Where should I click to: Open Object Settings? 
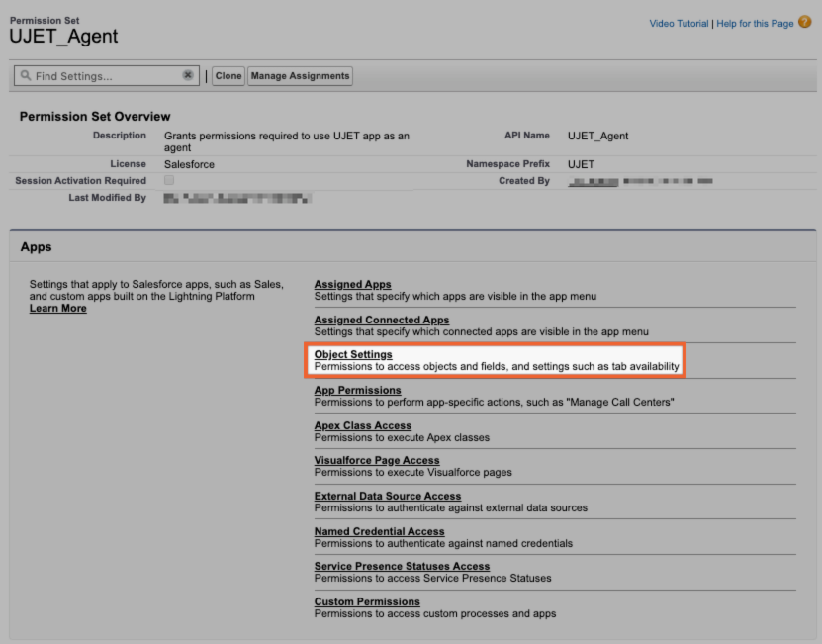353,354
